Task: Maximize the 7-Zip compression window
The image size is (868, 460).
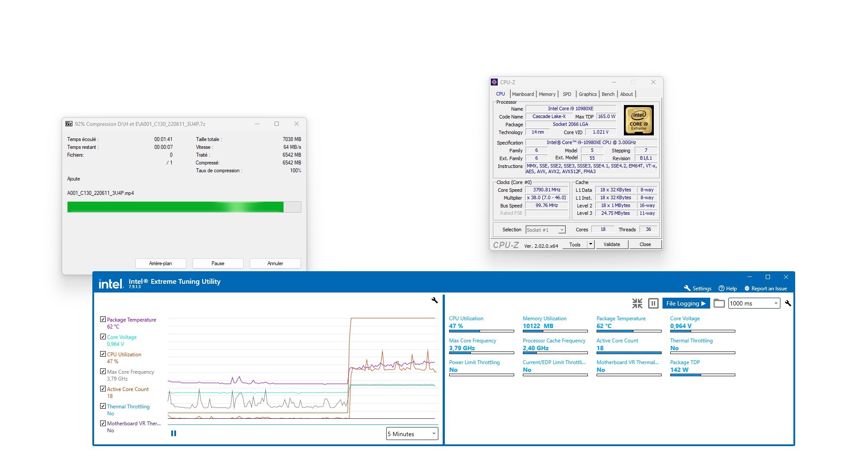Action: tap(277, 124)
